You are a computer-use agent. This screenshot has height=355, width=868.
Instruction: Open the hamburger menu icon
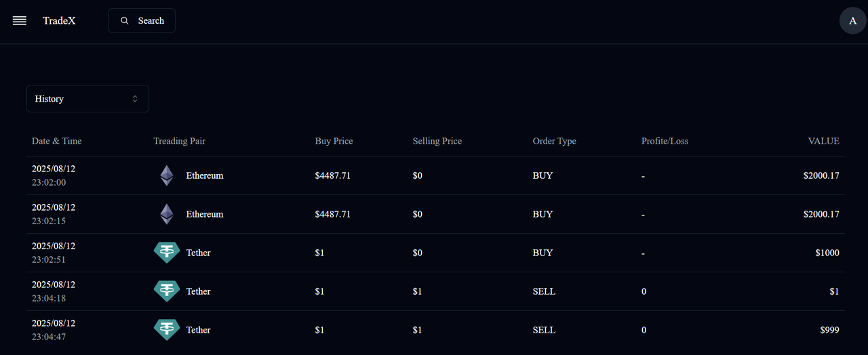click(20, 21)
